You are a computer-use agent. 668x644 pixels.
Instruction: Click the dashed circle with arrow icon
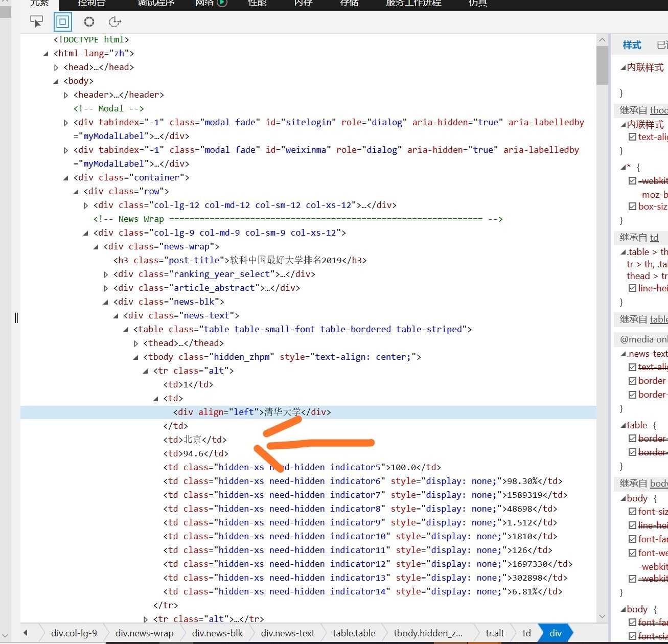click(115, 21)
